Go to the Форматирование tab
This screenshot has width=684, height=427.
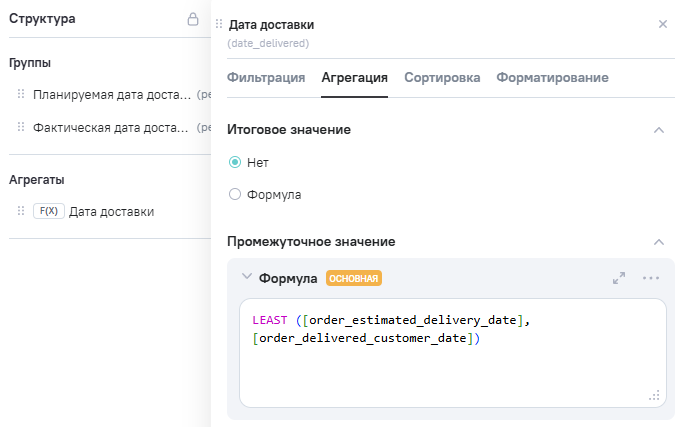click(552, 77)
